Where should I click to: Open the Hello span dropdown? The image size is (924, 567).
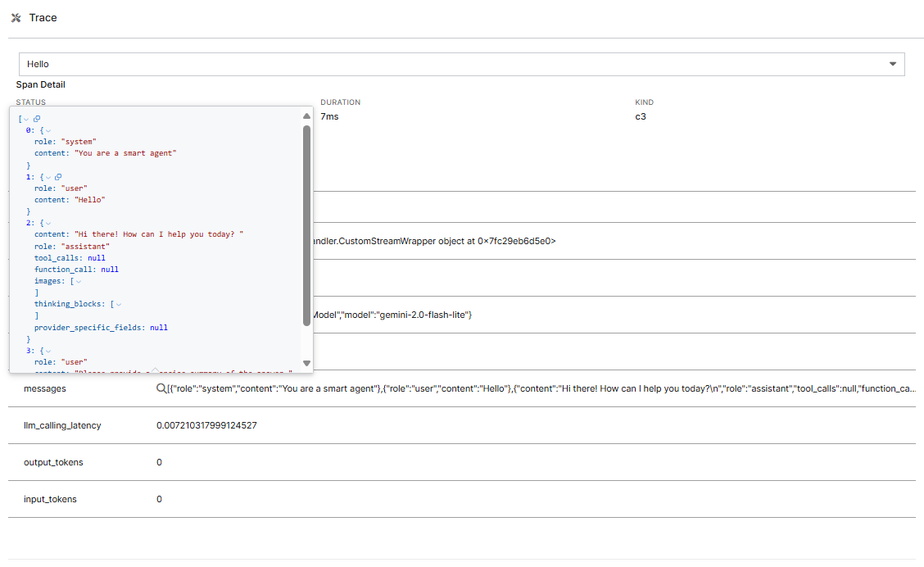(x=892, y=64)
